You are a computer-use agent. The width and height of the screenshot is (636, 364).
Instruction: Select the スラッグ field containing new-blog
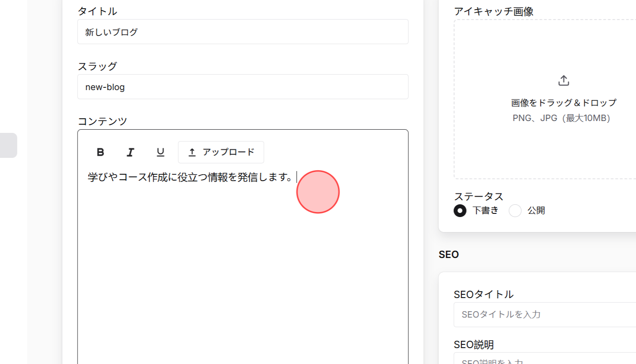[x=243, y=86]
